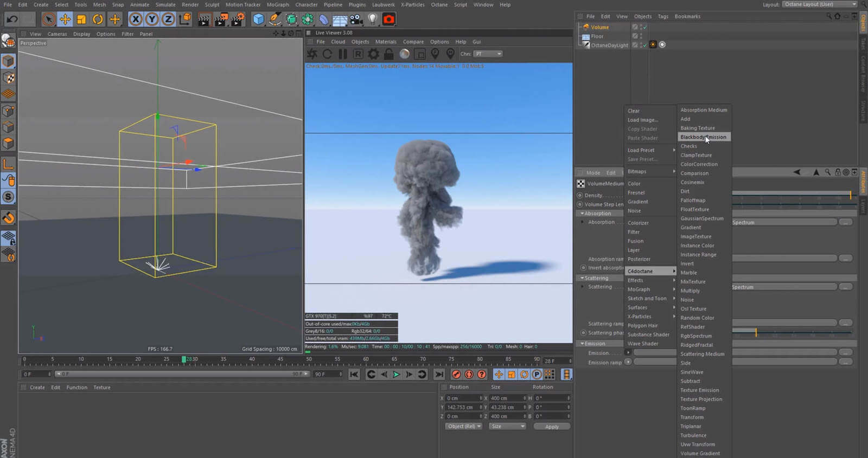
Task: Activate the Rotate tool in the top toolbar
Action: [x=98, y=20]
